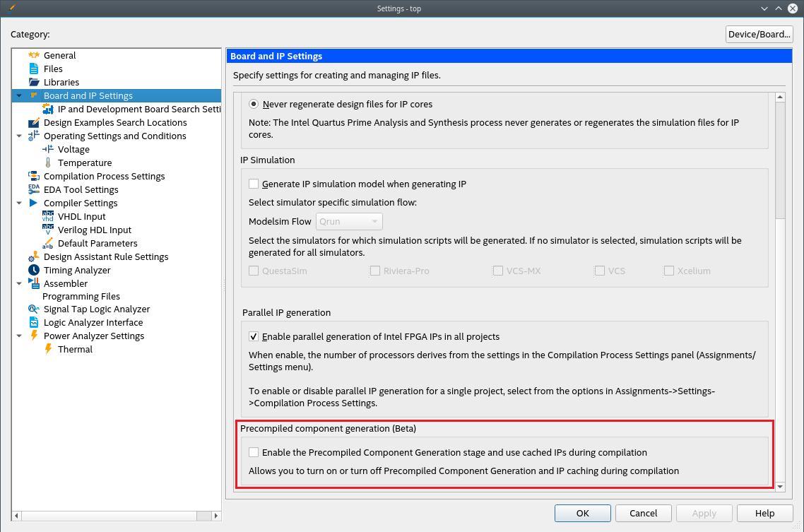Click the Verilog HDL Input icon
Image resolution: width=804 pixels, height=532 pixels.
coord(47,230)
